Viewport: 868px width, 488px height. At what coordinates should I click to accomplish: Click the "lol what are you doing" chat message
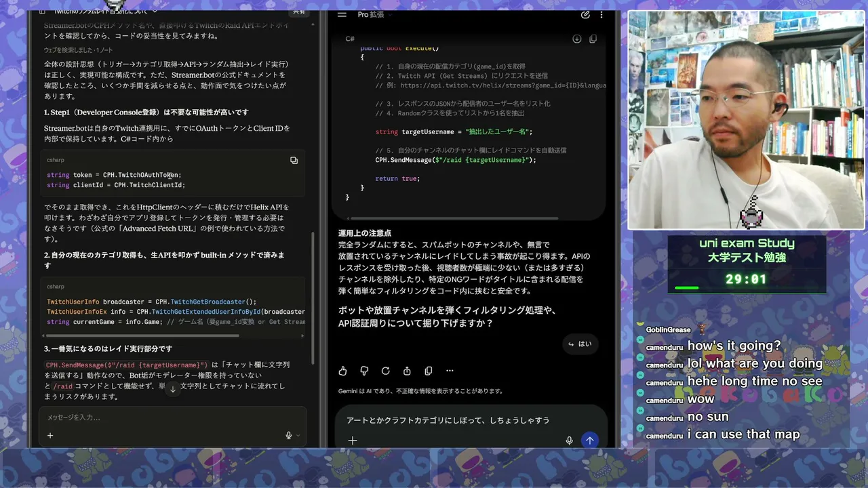755,363
